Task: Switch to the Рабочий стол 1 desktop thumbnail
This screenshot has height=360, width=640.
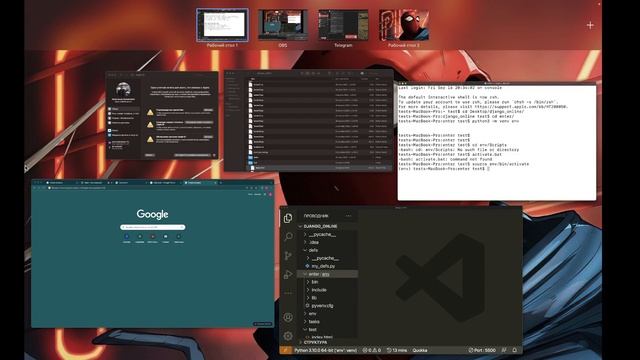Action: (x=222, y=25)
